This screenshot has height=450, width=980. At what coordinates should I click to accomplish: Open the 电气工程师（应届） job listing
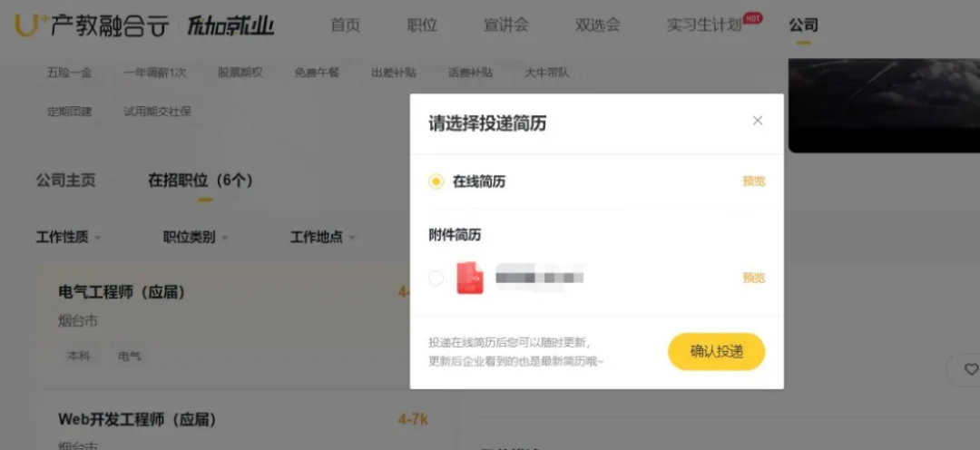(x=122, y=292)
